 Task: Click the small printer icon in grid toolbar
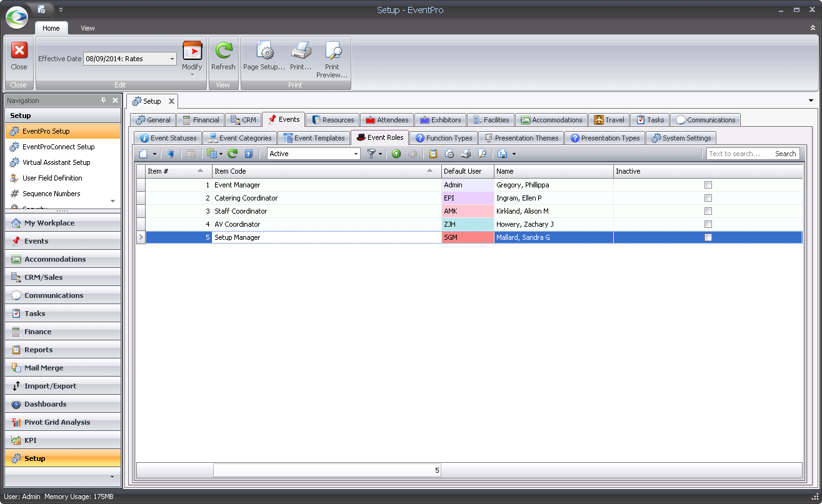click(466, 154)
